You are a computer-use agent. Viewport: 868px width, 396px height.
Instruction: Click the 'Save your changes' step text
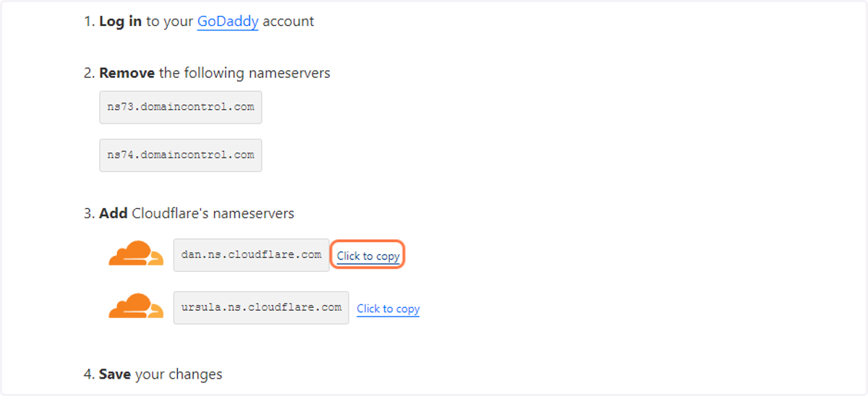tap(161, 374)
